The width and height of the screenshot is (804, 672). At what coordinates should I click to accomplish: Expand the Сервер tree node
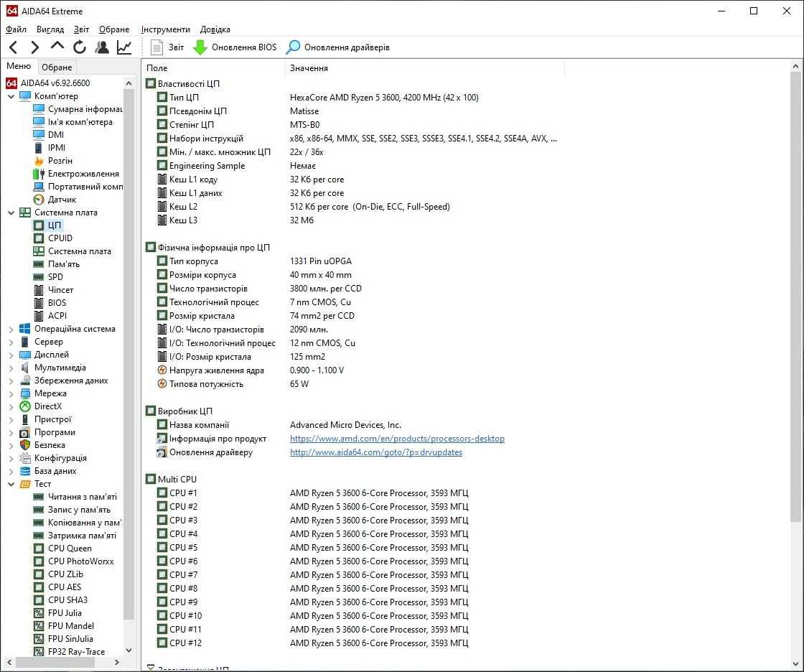pyautogui.click(x=11, y=342)
